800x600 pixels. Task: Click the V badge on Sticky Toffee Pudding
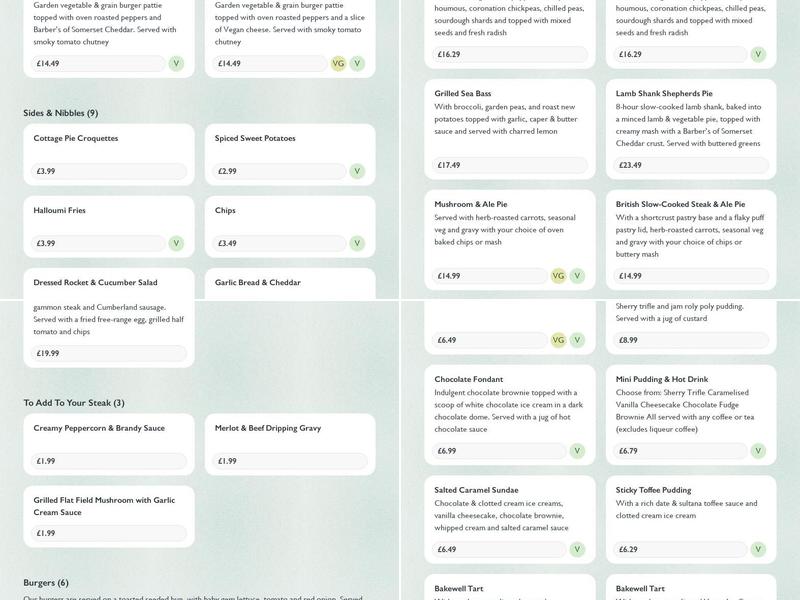tap(758, 549)
